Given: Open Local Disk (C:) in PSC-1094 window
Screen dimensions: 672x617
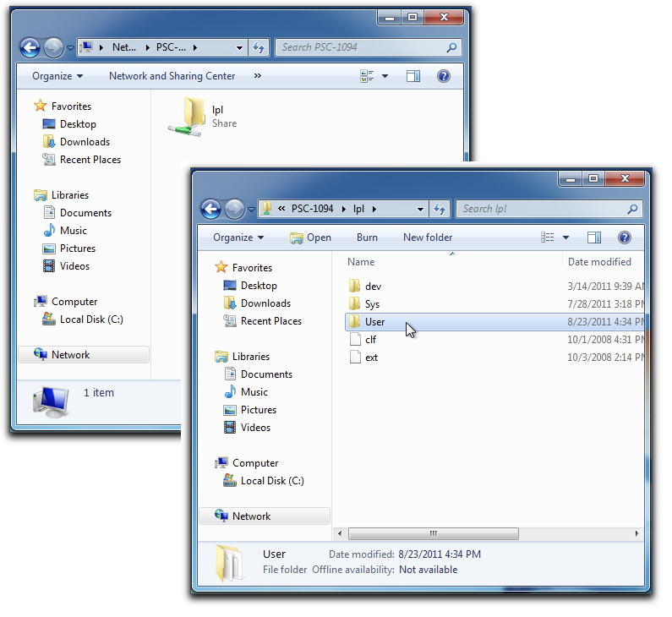Looking at the screenshot, I should tap(83, 319).
